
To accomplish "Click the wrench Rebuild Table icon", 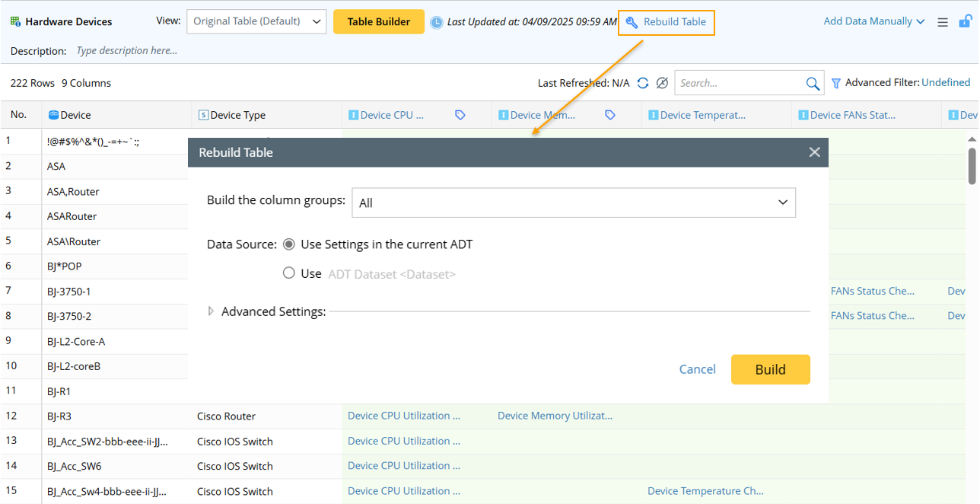I will click(632, 22).
